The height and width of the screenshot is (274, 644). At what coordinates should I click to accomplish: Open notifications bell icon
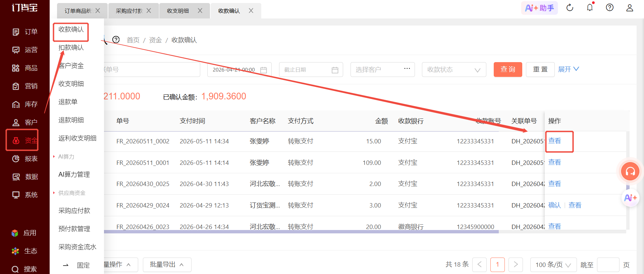click(590, 7)
